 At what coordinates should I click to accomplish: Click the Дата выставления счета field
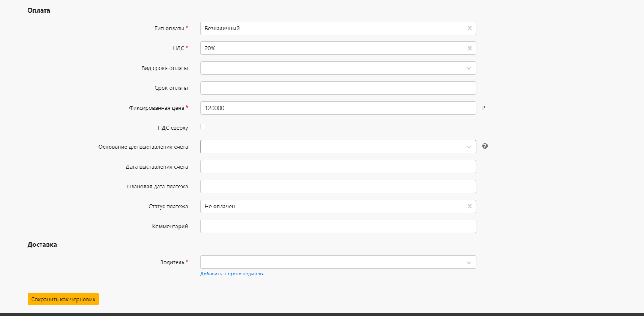coord(338,167)
